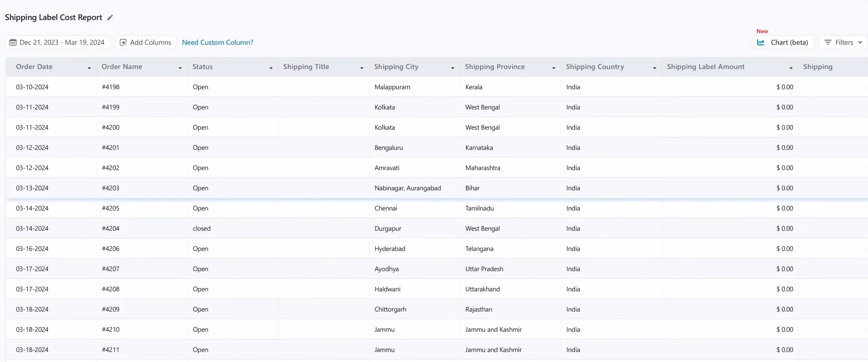Click the Add Columns icon
This screenshot has height=362, width=868.
pos(123,43)
